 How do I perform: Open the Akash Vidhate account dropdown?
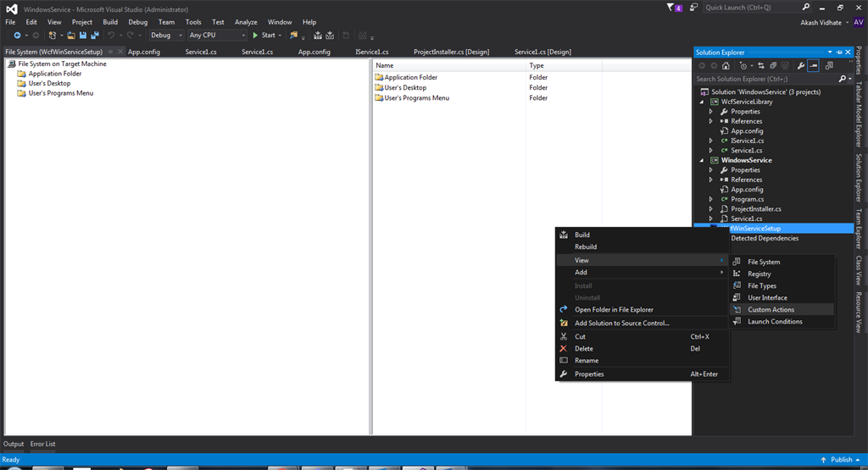pyautogui.click(x=847, y=23)
